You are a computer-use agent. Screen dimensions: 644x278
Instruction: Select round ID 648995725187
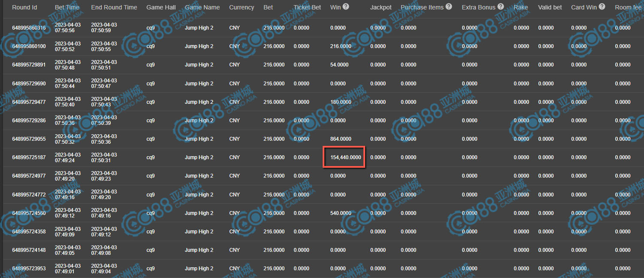coord(29,157)
